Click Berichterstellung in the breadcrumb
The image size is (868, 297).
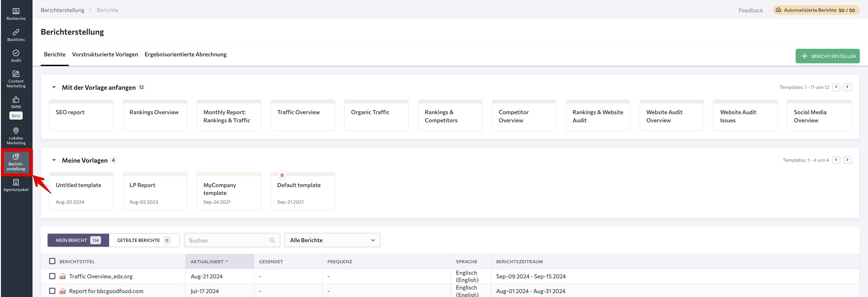62,10
